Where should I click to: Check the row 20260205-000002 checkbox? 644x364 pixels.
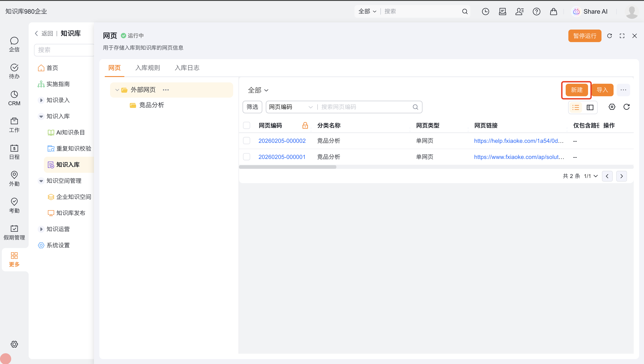point(247,141)
